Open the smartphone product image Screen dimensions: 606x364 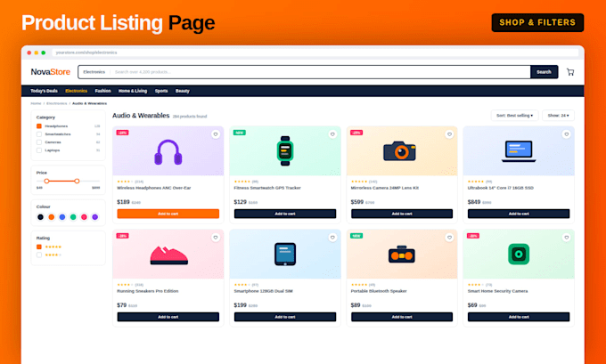point(285,254)
